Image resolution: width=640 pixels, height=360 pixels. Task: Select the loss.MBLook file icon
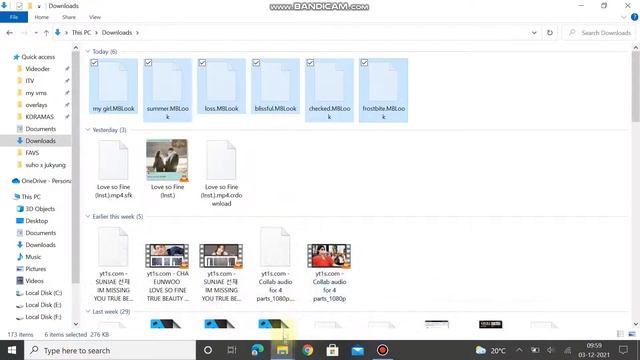click(x=221, y=82)
